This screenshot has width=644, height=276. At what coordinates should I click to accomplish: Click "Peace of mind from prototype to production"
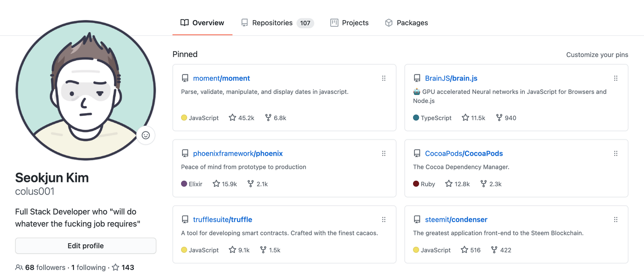pos(244,167)
